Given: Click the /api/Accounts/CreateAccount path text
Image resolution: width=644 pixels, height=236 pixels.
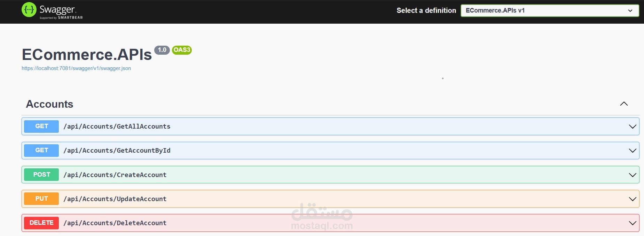Looking at the screenshot, I should coord(115,175).
